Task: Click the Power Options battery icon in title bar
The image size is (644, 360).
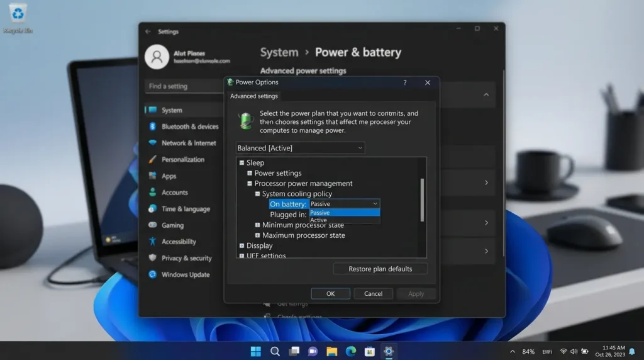Action: click(x=230, y=82)
